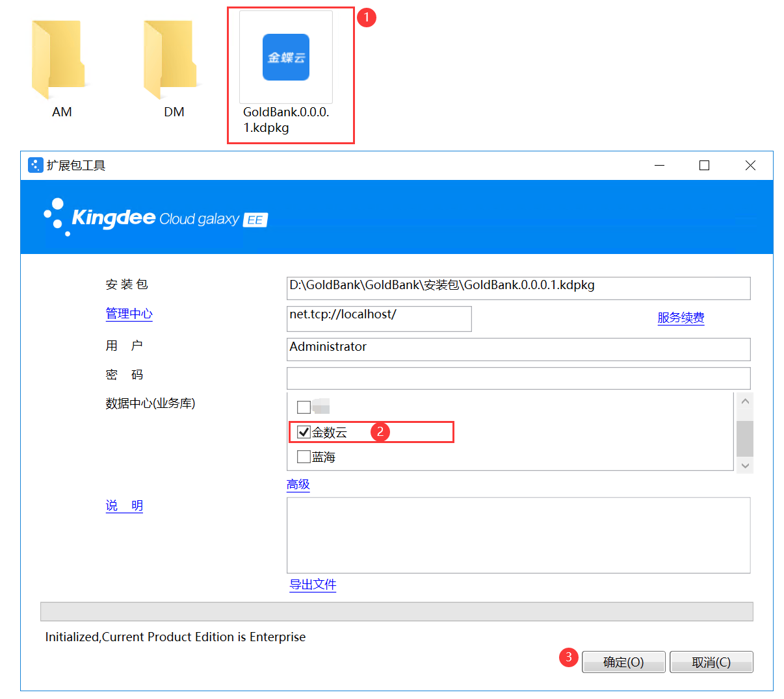
Task: Click the GoldBank.0.0.0.1.kdpkg file name label
Action: pos(286,120)
